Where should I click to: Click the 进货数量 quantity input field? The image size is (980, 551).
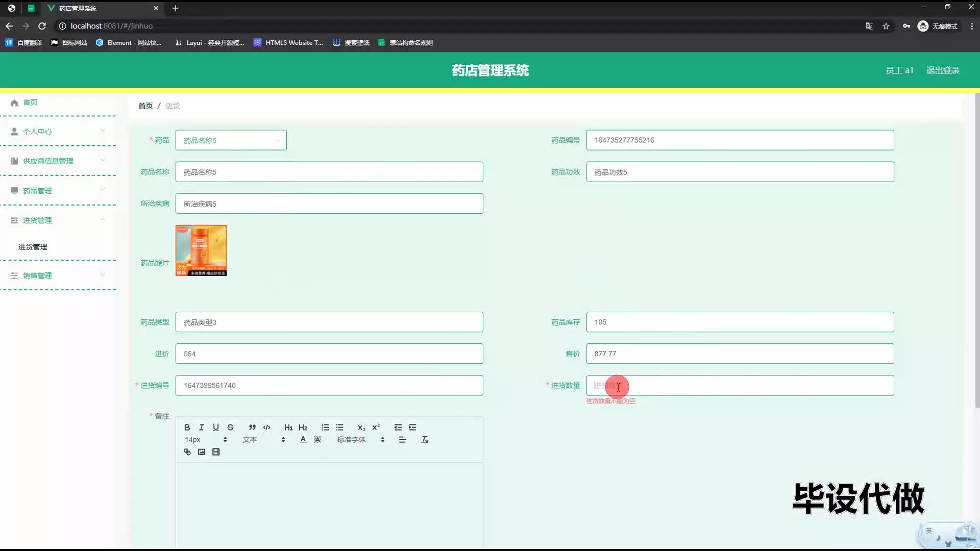point(740,386)
